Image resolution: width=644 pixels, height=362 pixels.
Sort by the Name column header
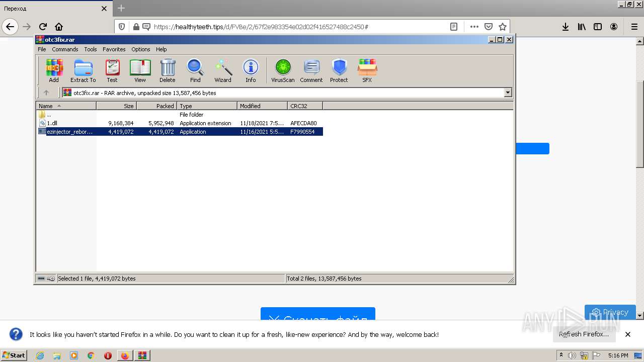[66, 106]
